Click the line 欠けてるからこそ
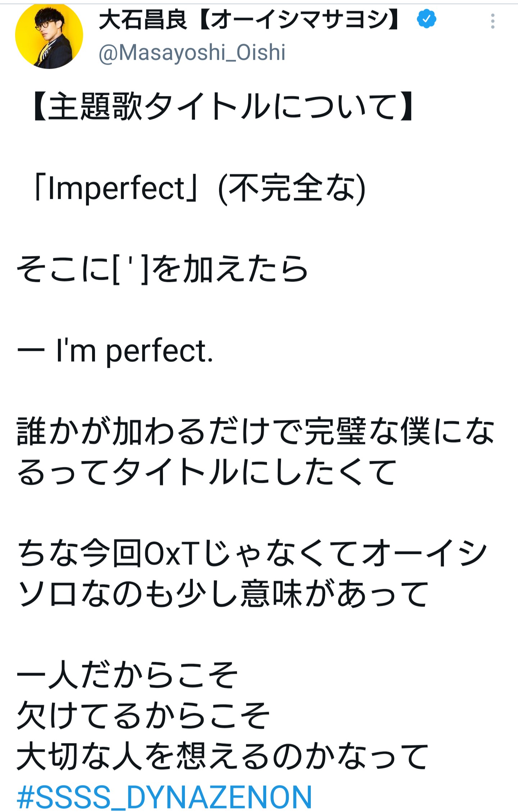518x812 pixels. [144, 716]
